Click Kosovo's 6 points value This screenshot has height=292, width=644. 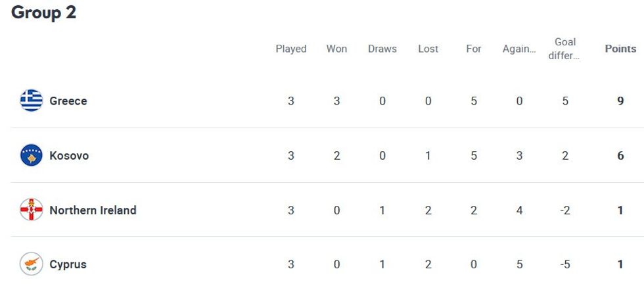[620, 156]
